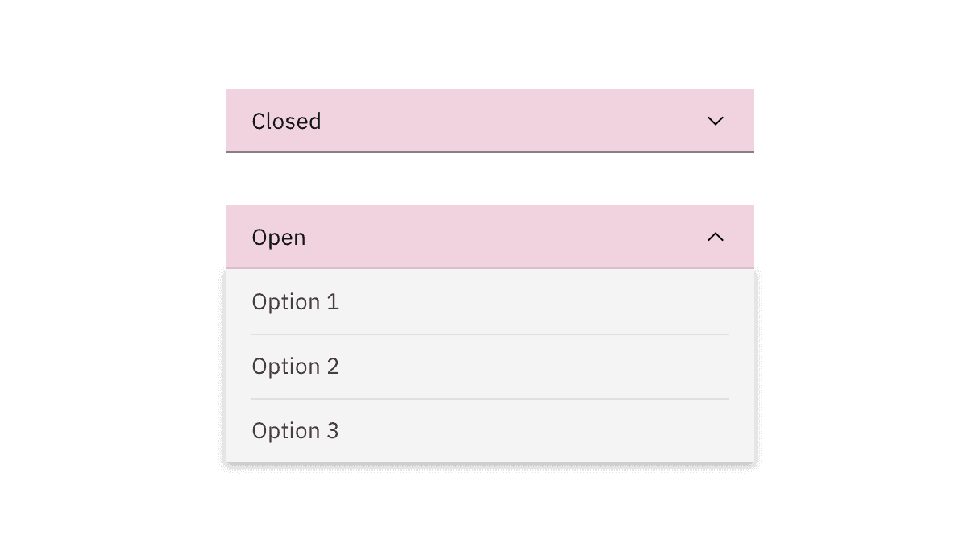Viewport: 980px width, 551px height.
Task: Click the upward chevron icon on the Open dropdown
Action: point(715,237)
